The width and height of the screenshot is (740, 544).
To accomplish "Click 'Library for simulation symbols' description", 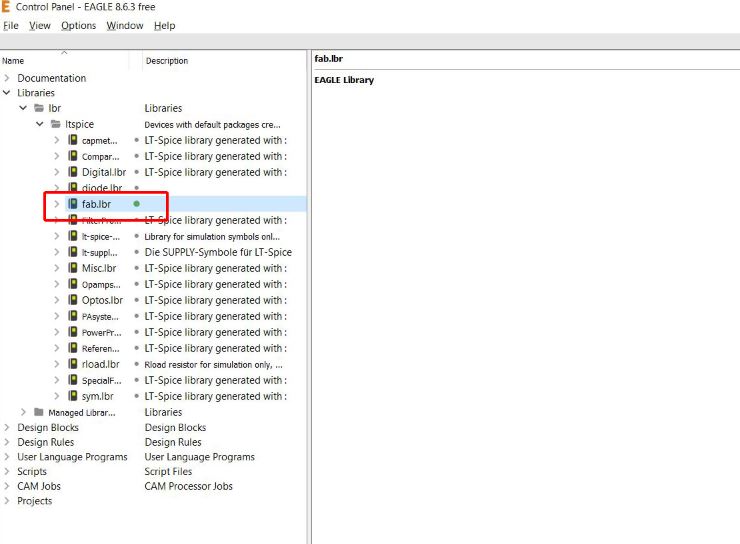I will coord(212,236).
